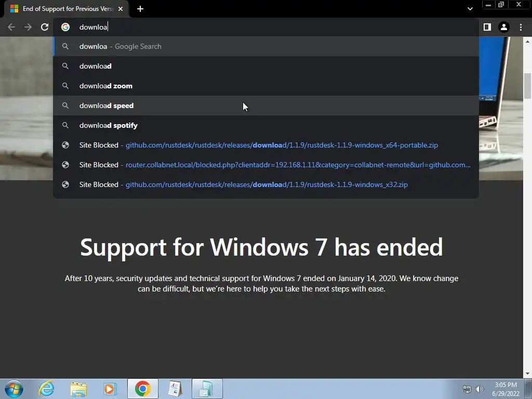Select the End of Support for Previous Versions tab
The width and height of the screenshot is (532, 399).
tap(66, 9)
